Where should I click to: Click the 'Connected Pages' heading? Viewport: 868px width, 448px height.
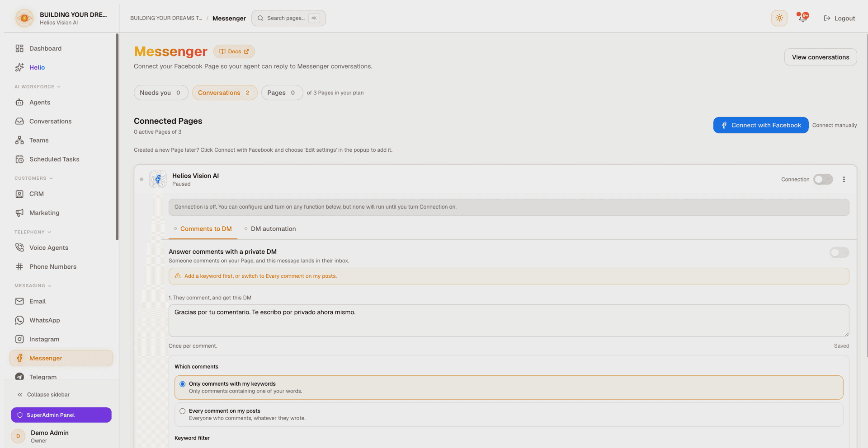pos(168,121)
